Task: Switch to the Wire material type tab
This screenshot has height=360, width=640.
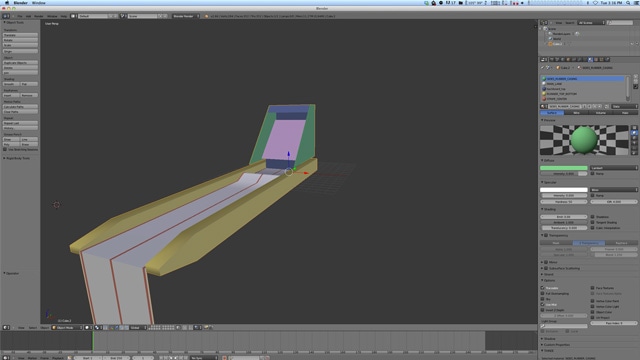Action: click(576, 113)
